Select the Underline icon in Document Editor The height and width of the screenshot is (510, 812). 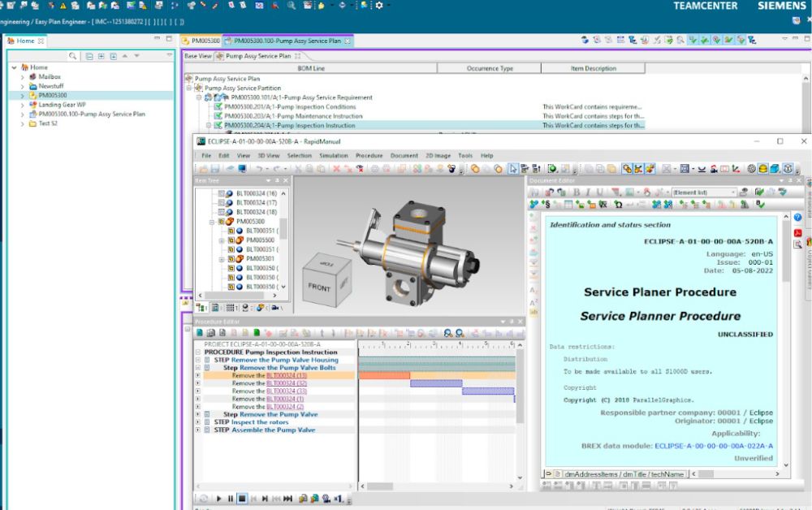(x=599, y=192)
